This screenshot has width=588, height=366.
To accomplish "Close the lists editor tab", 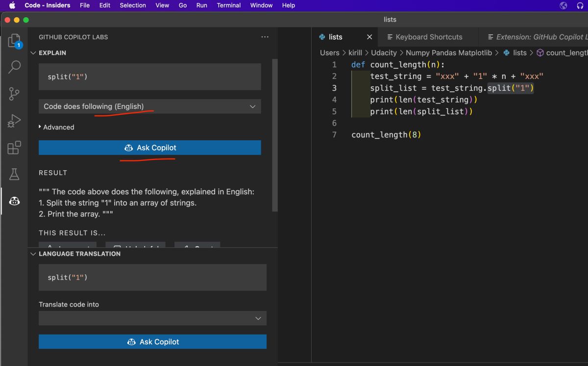I will pyautogui.click(x=369, y=37).
